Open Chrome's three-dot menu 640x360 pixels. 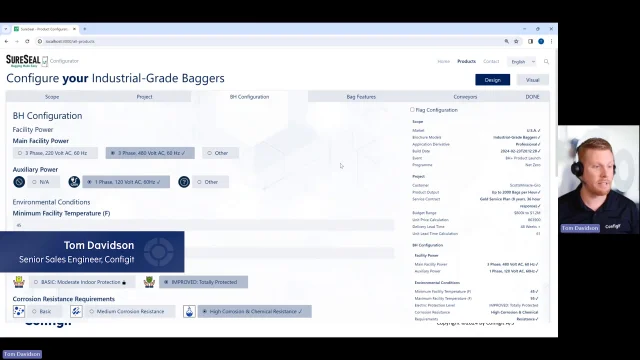pos(551,41)
